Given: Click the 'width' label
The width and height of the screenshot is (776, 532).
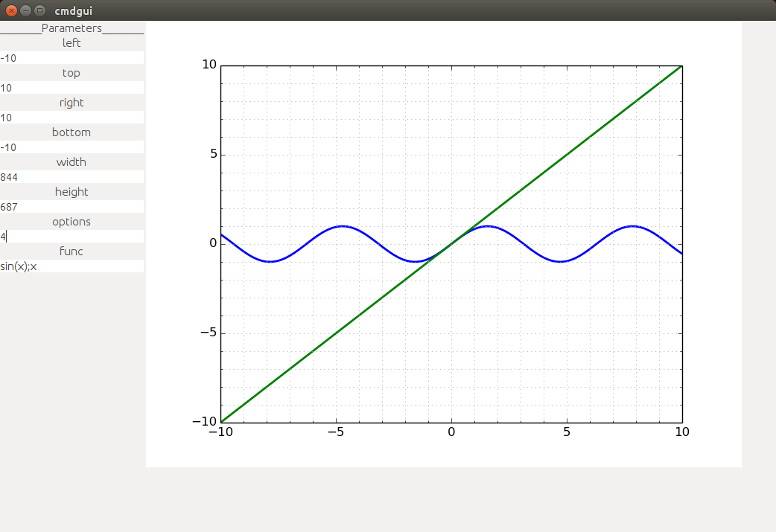Looking at the screenshot, I should [71, 161].
